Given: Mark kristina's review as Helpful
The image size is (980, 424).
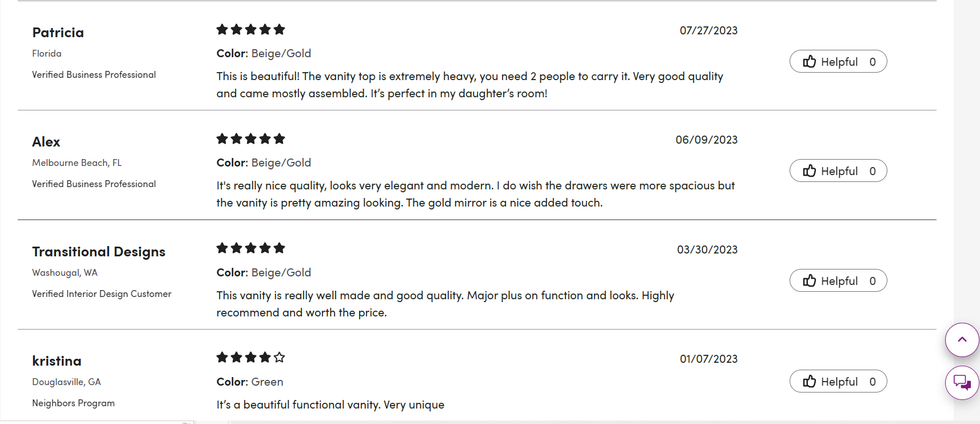Looking at the screenshot, I should coord(838,382).
